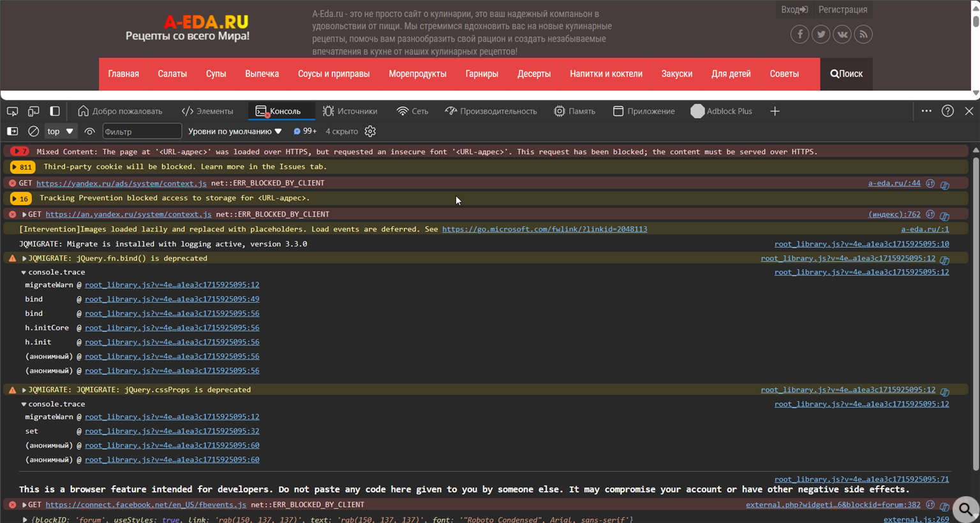Show the console sidebar panel
Viewport: 980px width, 523px height.
[x=12, y=132]
